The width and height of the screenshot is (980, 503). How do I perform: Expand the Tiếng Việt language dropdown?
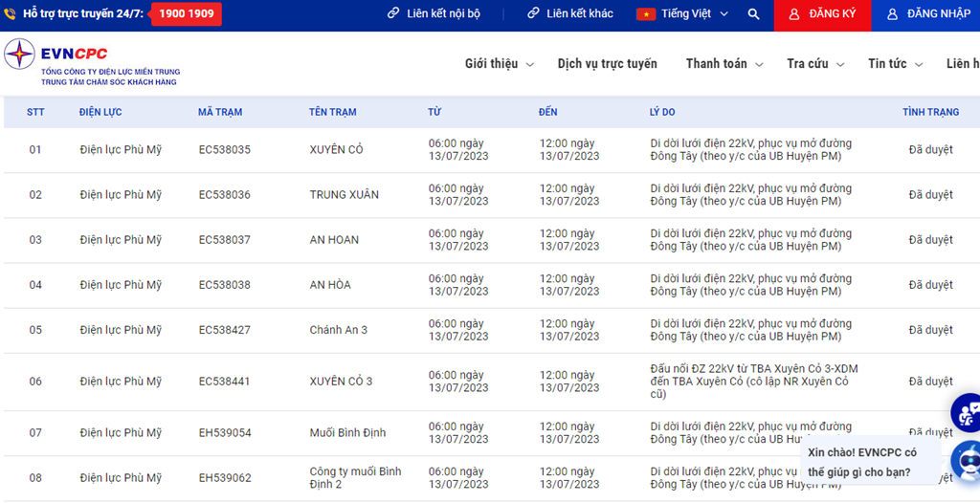coord(682,14)
